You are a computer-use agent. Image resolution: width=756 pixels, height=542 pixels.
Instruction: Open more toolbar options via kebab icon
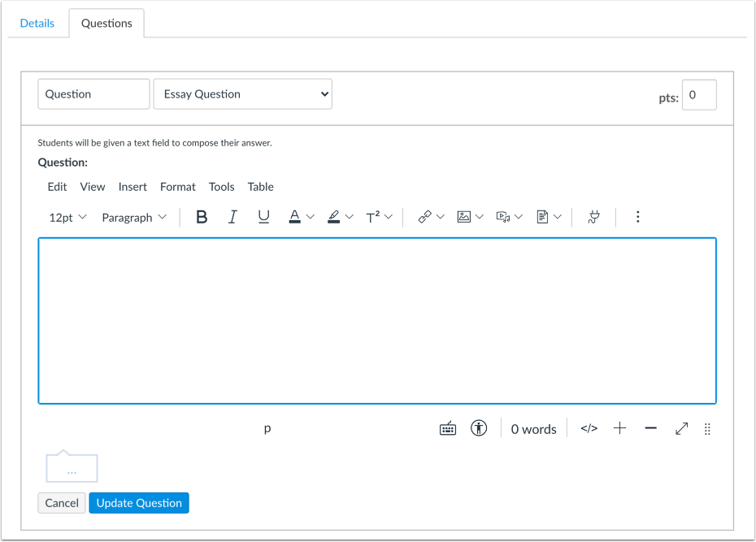638,216
